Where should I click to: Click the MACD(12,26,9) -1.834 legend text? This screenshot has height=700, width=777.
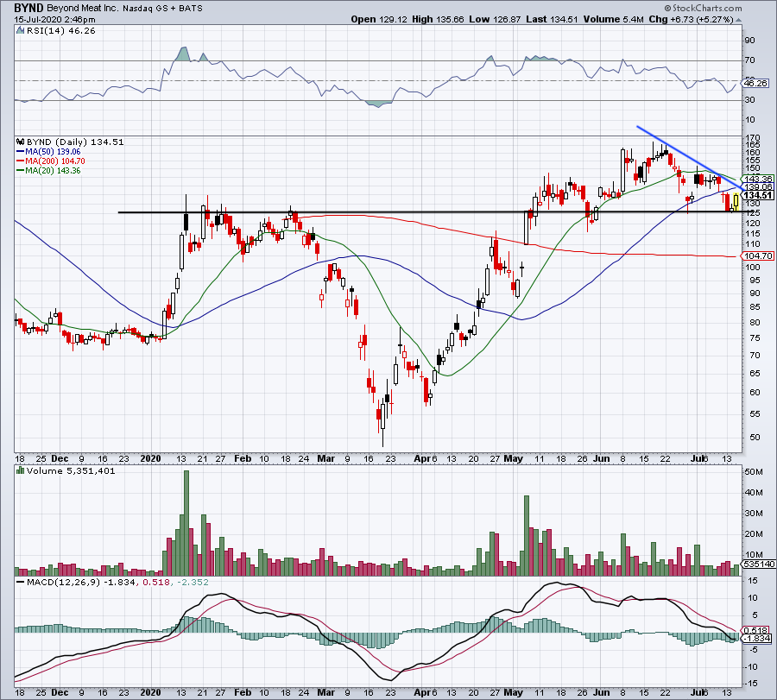coord(81,582)
